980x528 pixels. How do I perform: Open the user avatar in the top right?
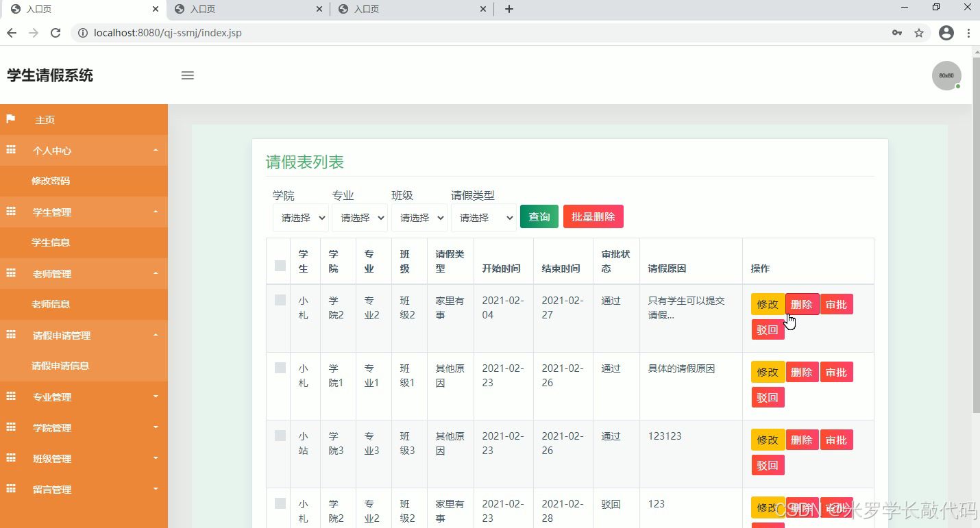946,75
